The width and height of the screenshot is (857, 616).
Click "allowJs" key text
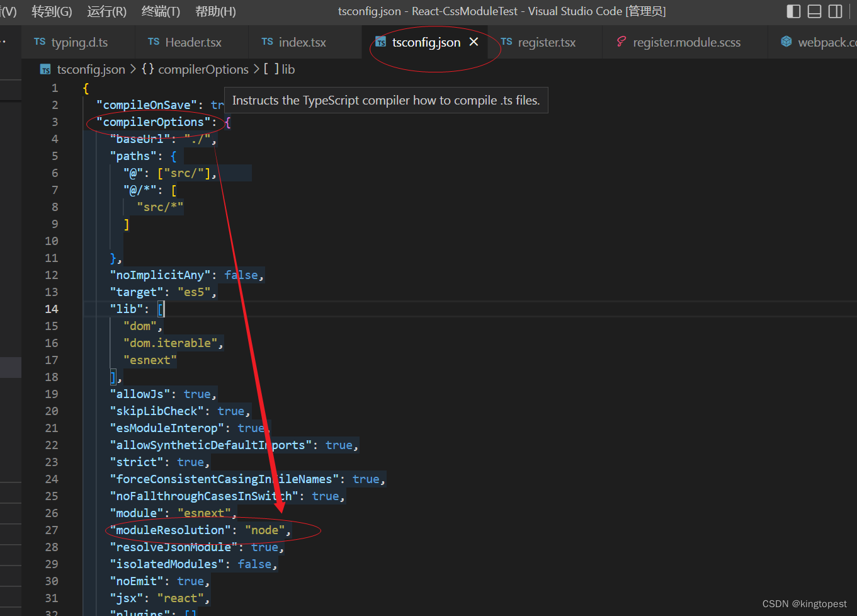coord(140,394)
